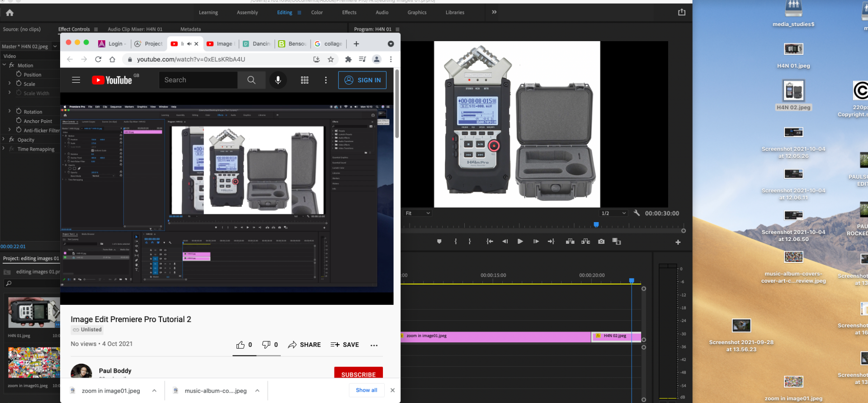Open Quick Export share icon
The image size is (868, 403).
(682, 12)
